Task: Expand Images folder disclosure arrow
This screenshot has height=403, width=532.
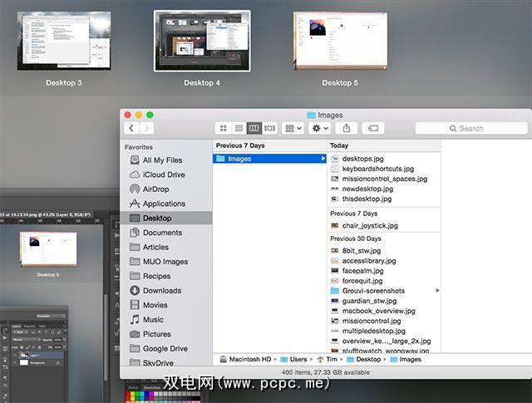Action: (323, 159)
